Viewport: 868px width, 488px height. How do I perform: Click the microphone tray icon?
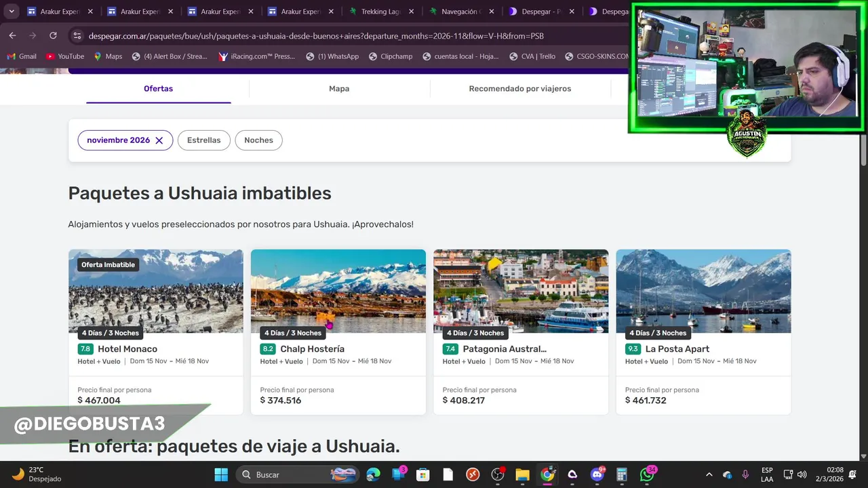point(745,474)
